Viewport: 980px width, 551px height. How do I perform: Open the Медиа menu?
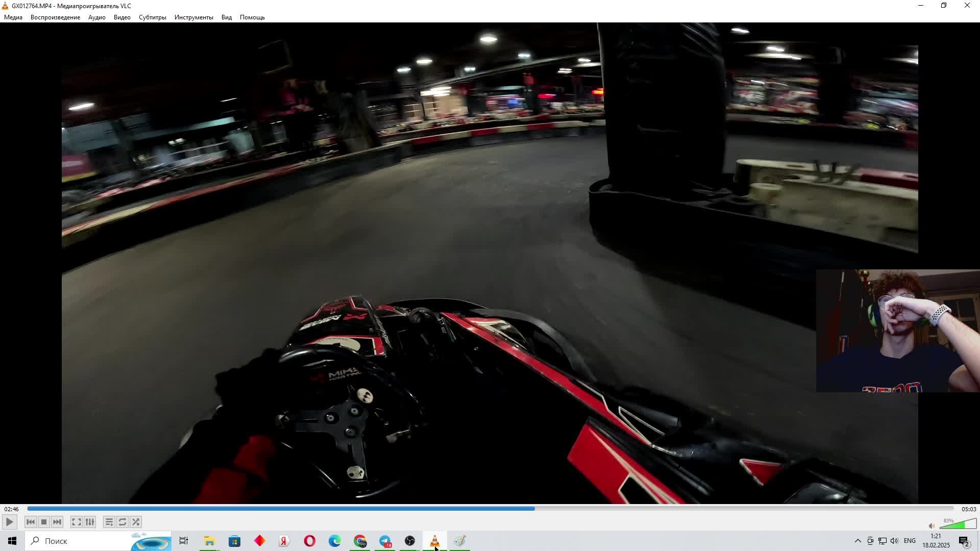point(13,17)
